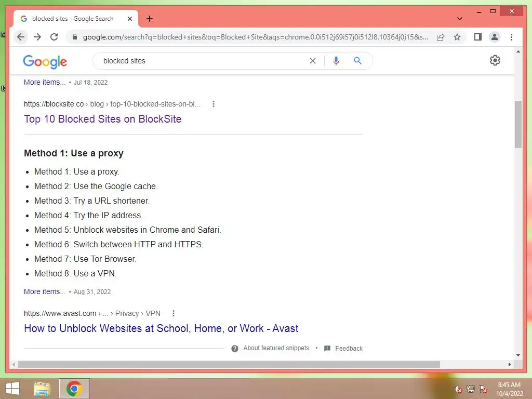Click About featured snippets link
532x399 pixels.
pyautogui.click(x=276, y=348)
